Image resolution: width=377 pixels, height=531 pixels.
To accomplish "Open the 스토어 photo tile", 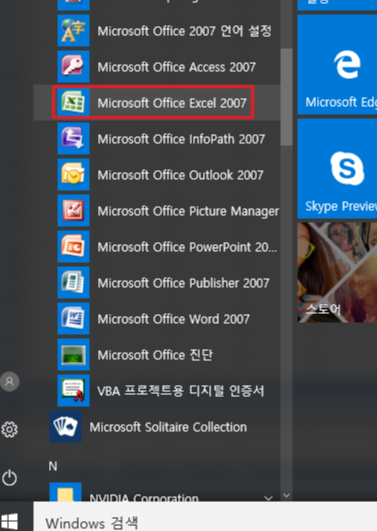I will pyautogui.click(x=337, y=272).
